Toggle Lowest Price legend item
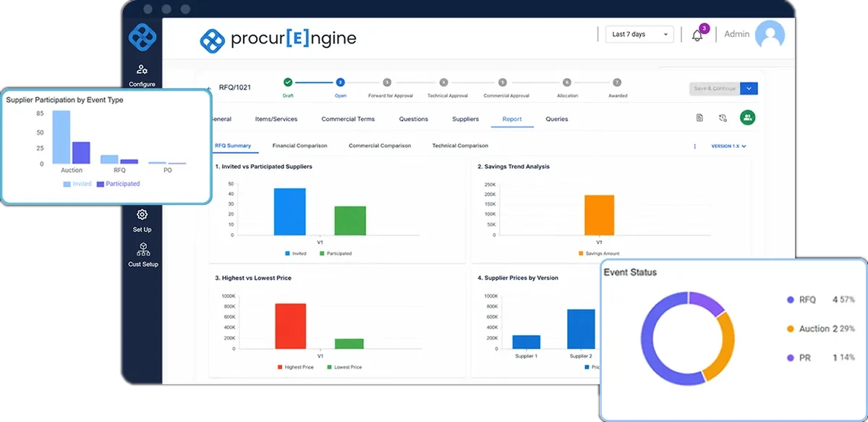This screenshot has width=868, height=422. [344, 367]
